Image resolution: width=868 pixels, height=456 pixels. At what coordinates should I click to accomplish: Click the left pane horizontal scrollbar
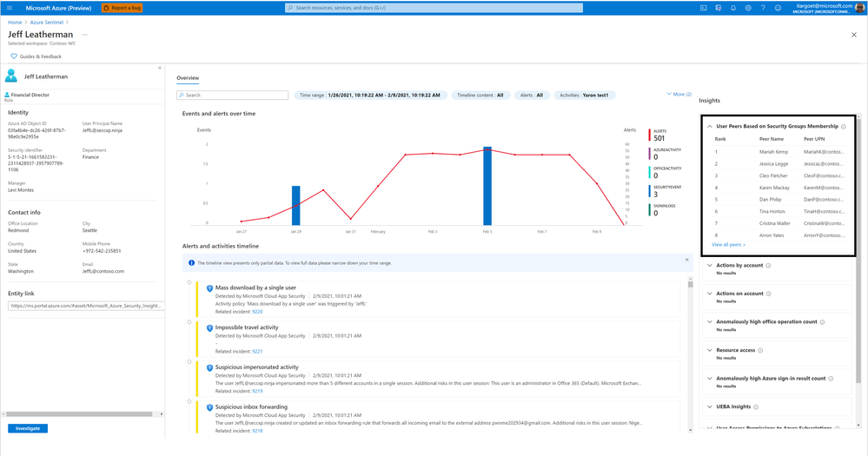pyautogui.click(x=79, y=414)
